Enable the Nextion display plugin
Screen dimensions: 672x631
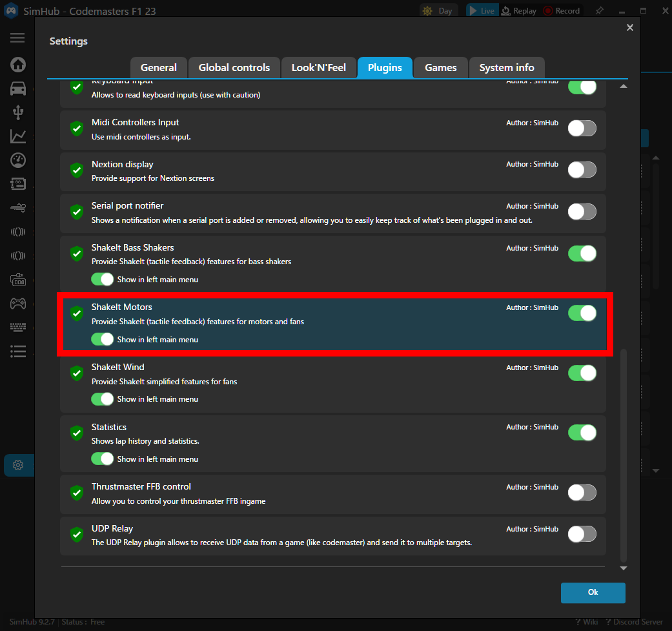point(582,170)
